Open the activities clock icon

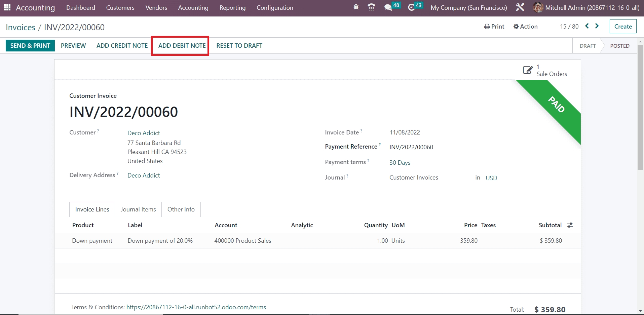411,7
